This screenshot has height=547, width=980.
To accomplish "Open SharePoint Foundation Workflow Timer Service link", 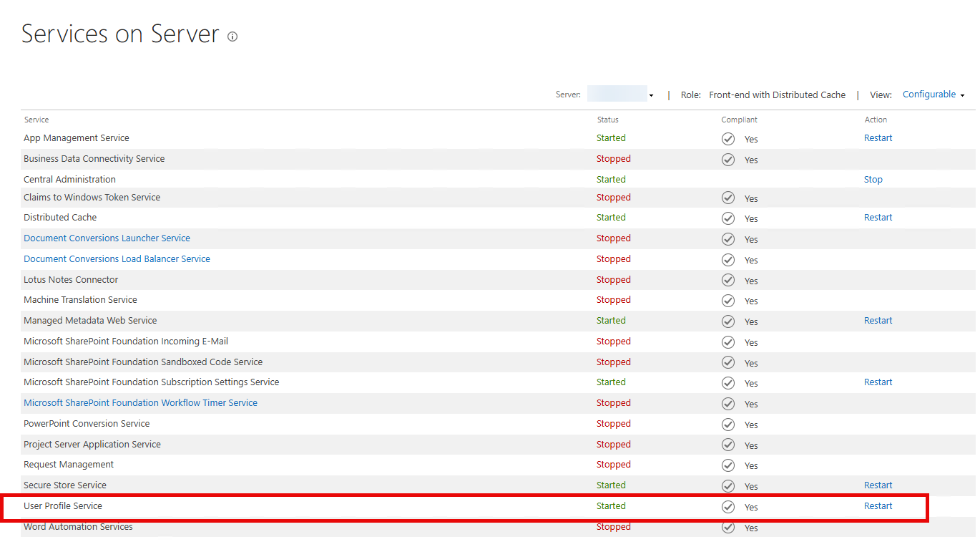I will point(140,403).
